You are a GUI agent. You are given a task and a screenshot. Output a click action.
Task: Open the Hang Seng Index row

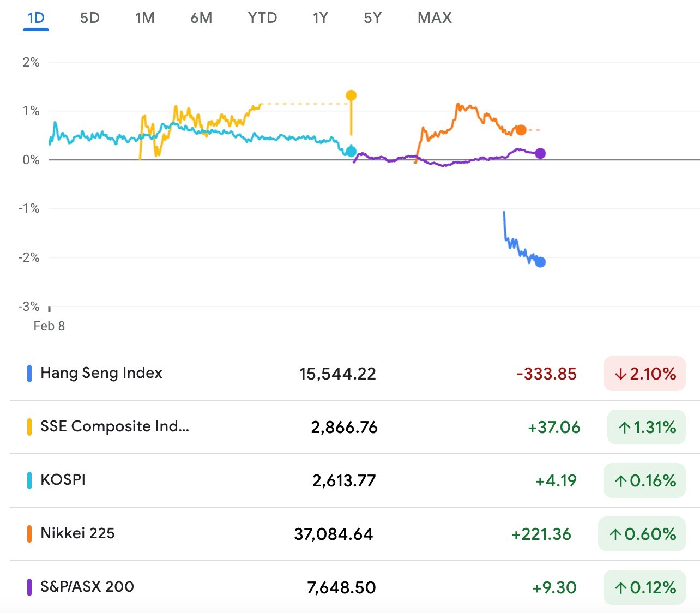coord(354,374)
